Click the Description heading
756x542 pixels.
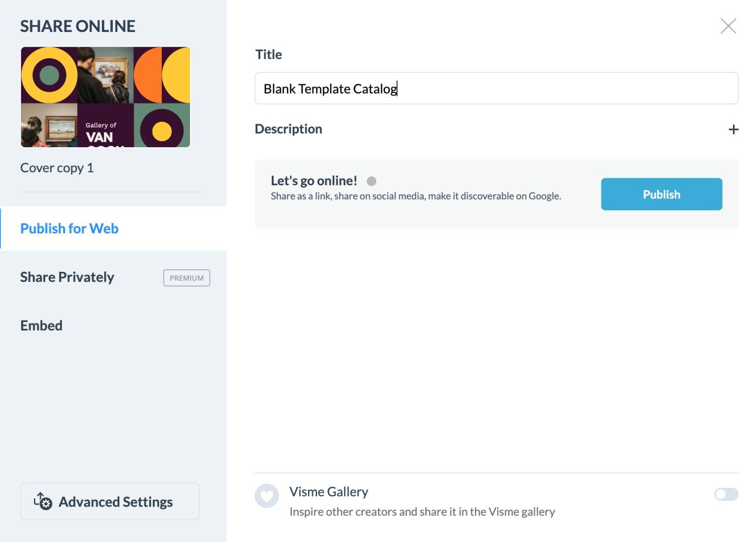click(x=288, y=129)
